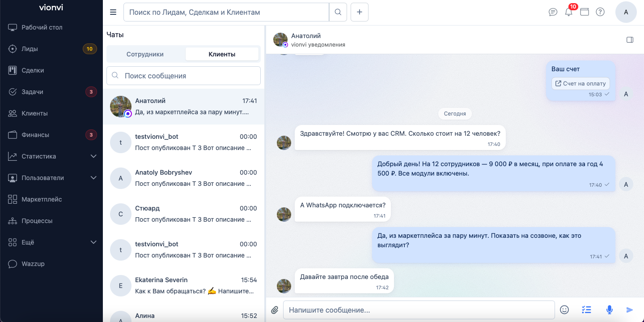Click the vionvi logo

click(51, 7)
